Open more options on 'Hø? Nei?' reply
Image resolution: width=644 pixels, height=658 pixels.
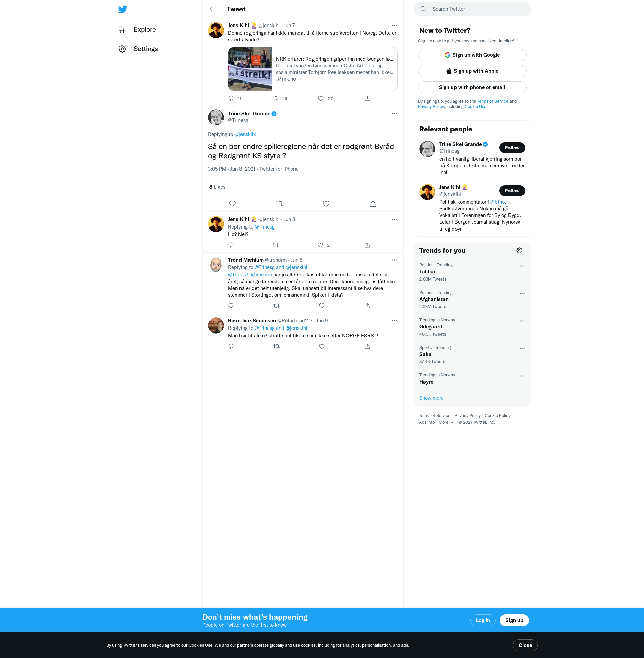coord(394,219)
